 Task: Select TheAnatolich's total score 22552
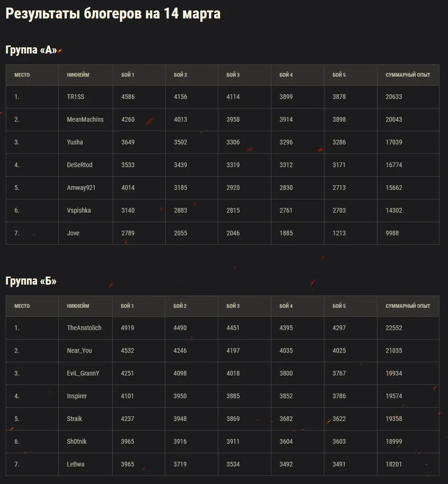[x=394, y=328]
